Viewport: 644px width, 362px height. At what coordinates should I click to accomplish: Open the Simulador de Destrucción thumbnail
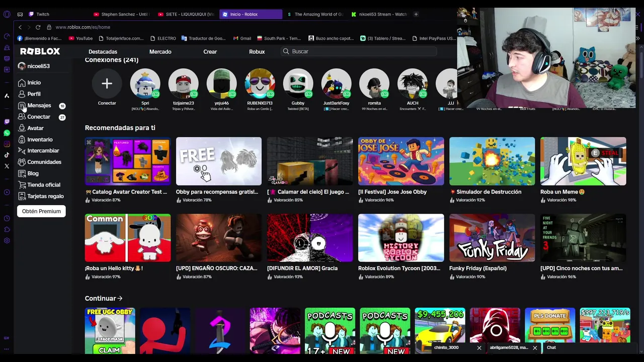[492, 161]
